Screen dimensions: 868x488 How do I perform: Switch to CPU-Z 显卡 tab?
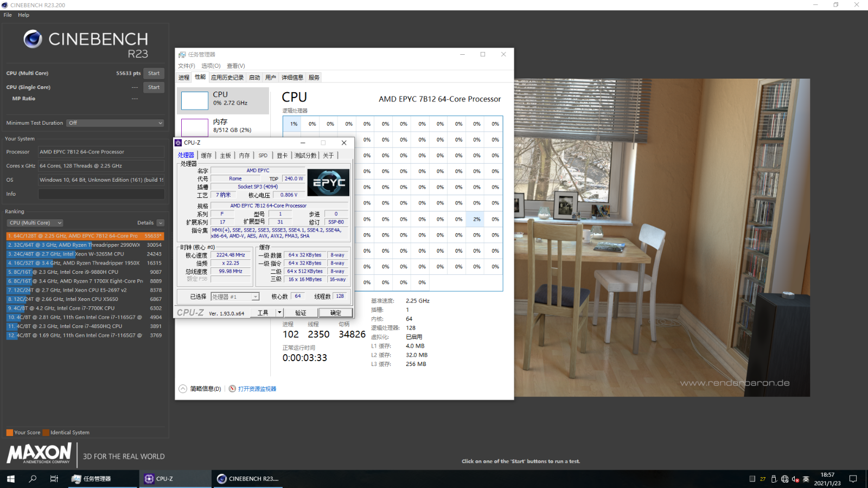point(282,156)
